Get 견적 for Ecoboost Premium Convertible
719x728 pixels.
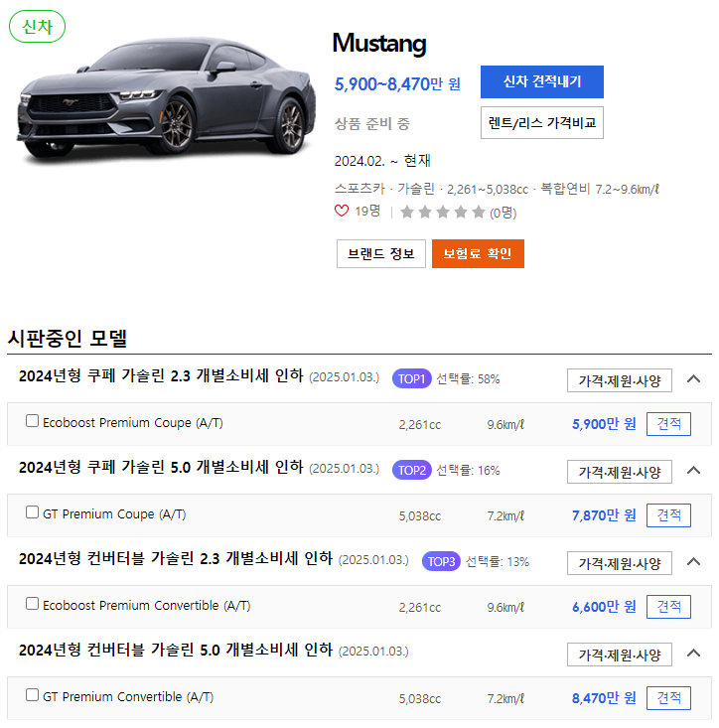668,607
